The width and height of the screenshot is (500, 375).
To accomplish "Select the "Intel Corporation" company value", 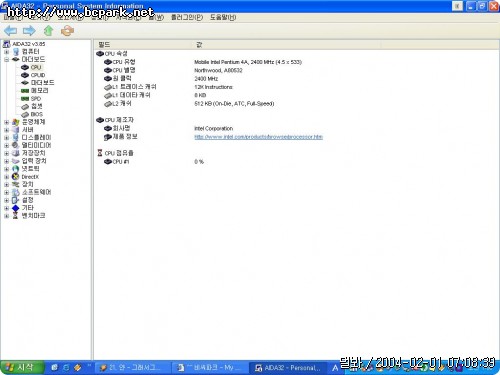I will [x=213, y=129].
